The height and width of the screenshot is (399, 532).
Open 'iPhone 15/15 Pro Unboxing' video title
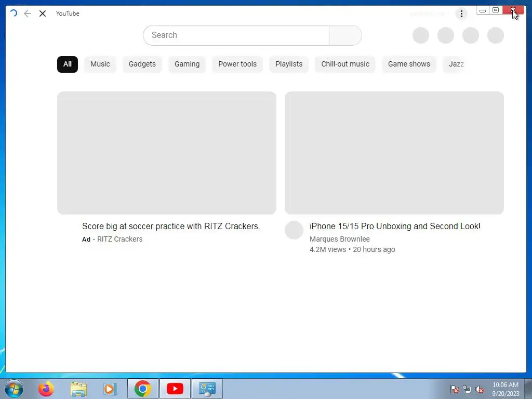tap(395, 227)
